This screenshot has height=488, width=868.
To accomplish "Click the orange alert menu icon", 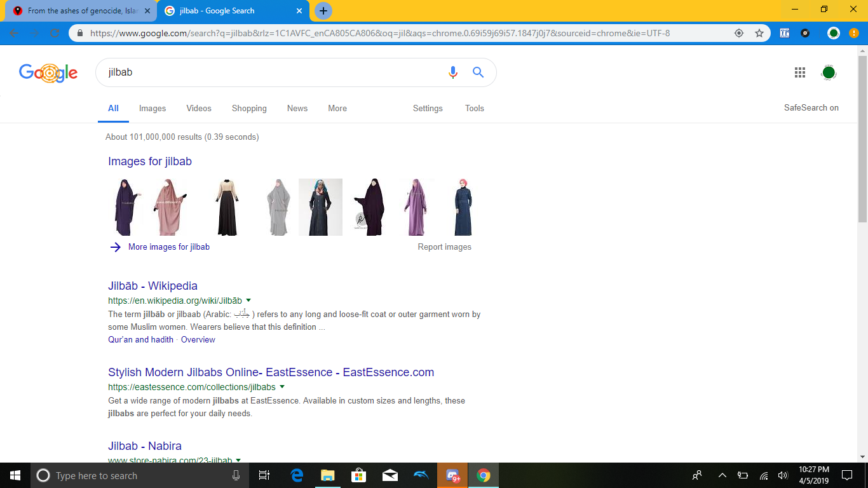I will (x=854, y=33).
